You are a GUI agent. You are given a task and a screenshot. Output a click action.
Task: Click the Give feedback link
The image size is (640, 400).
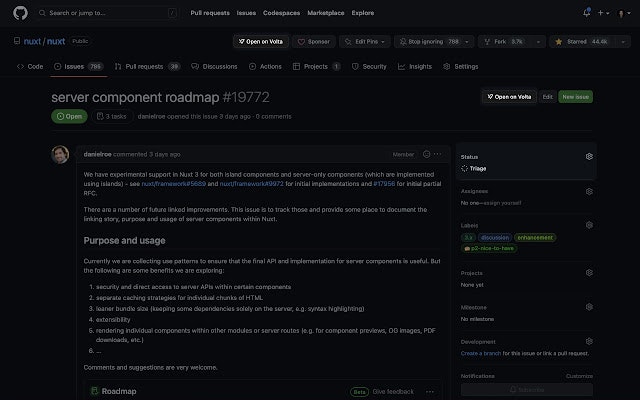393,392
